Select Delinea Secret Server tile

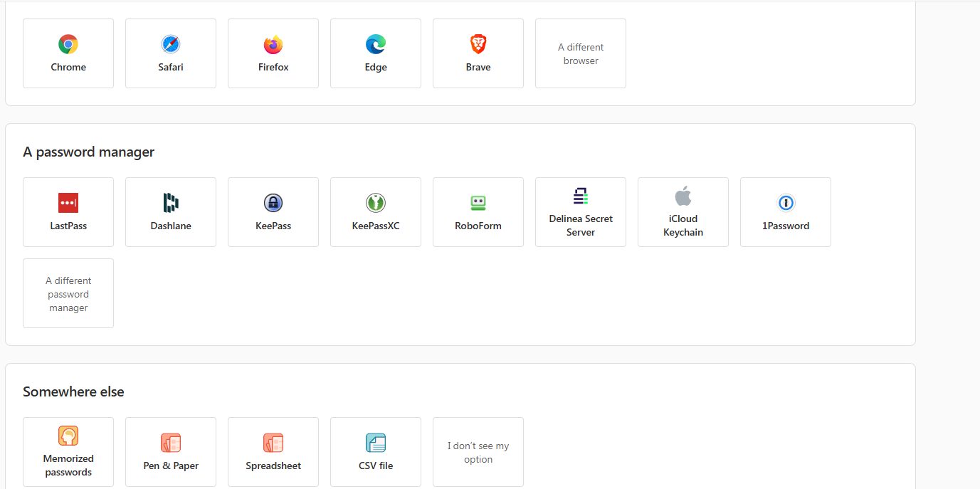(581, 212)
